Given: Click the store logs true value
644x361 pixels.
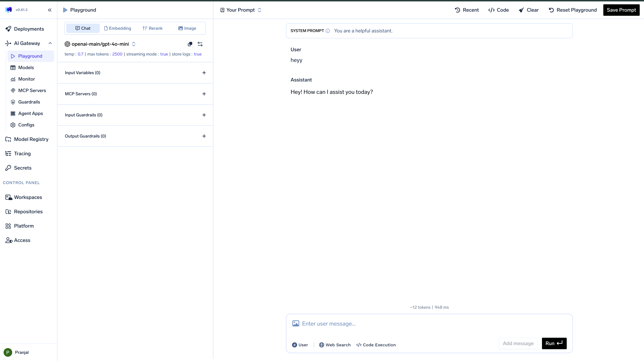Looking at the screenshot, I should coord(198,54).
